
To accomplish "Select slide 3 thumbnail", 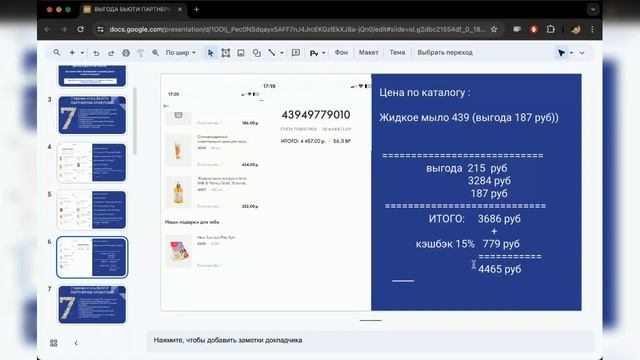I will click(x=92, y=115).
